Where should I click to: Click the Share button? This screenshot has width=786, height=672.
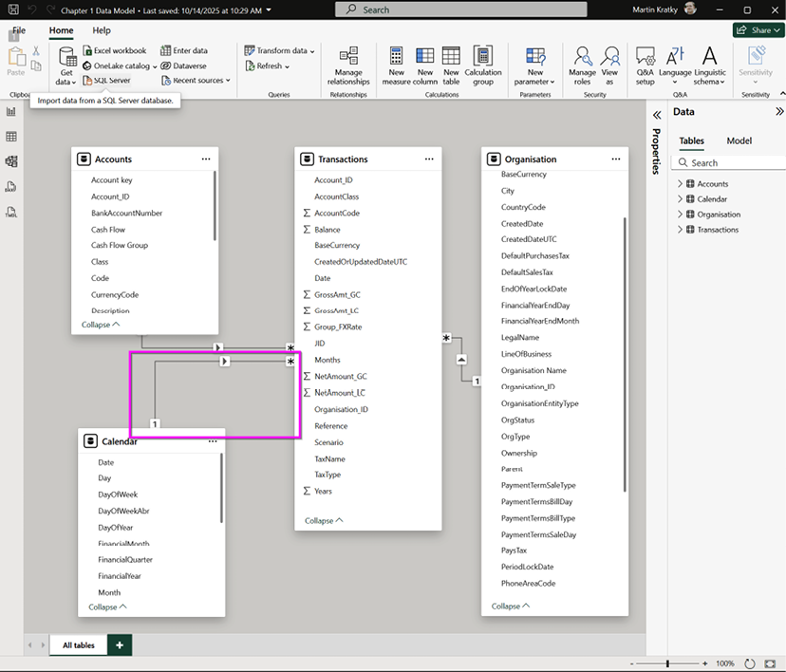[x=757, y=30]
